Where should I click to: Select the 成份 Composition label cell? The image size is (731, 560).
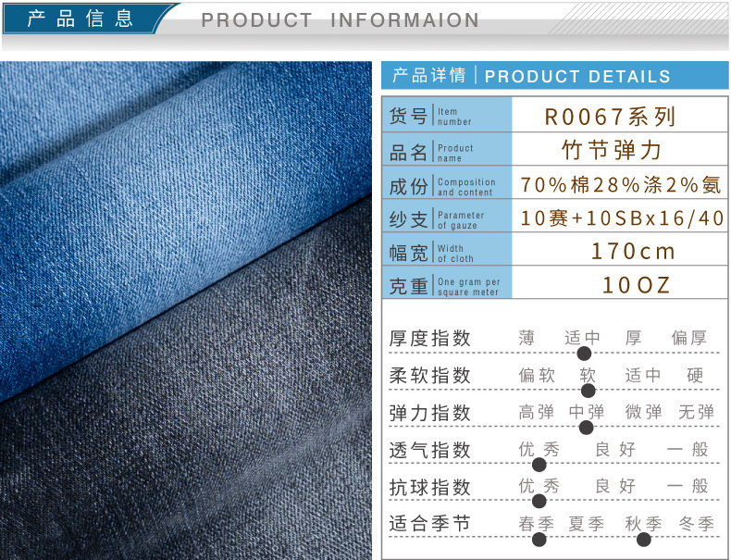447,182
